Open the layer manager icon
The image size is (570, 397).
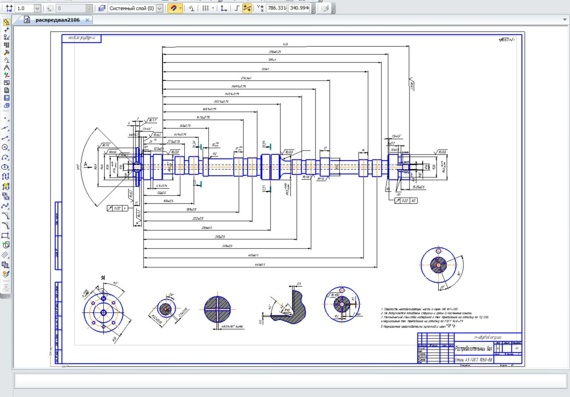pos(102,8)
